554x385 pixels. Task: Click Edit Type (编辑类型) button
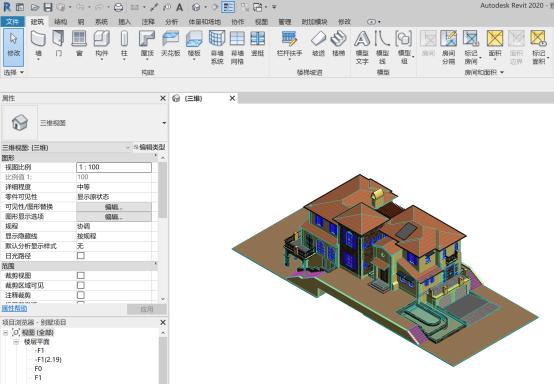pos(149,147)
